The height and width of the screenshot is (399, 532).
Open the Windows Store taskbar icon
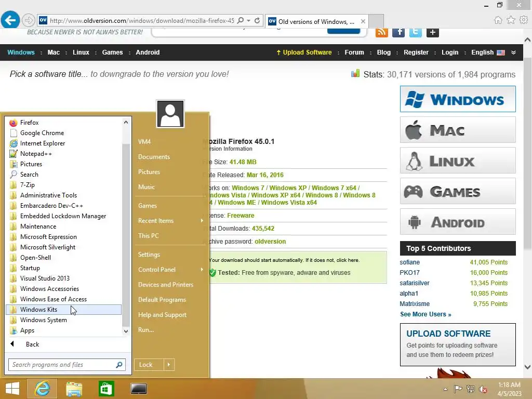[106, 389]
